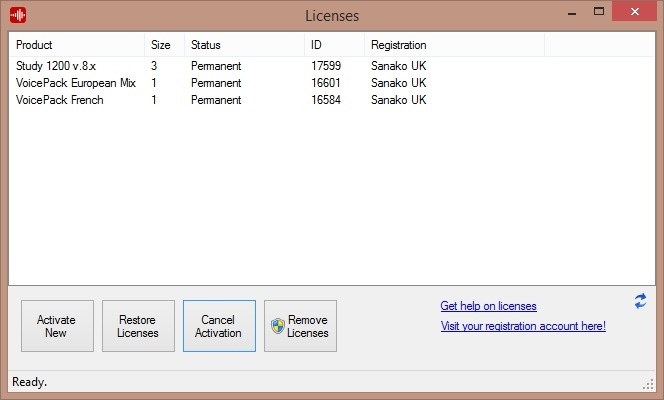Image resolution: width=664 pixels, height=400 pixels.
Task: Open the Get help on licenses link
Action: click(488, 306)
